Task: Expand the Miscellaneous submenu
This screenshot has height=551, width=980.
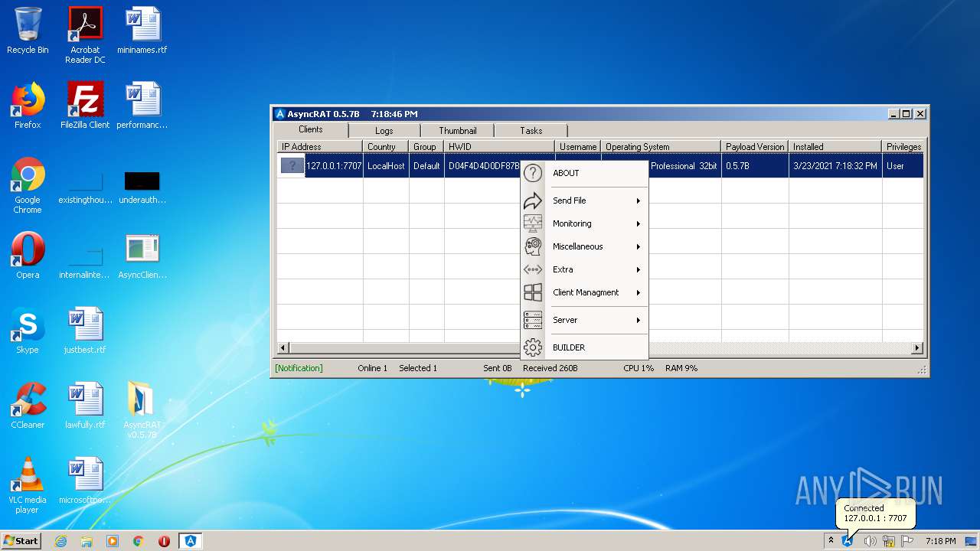Action: coord(638,246)
